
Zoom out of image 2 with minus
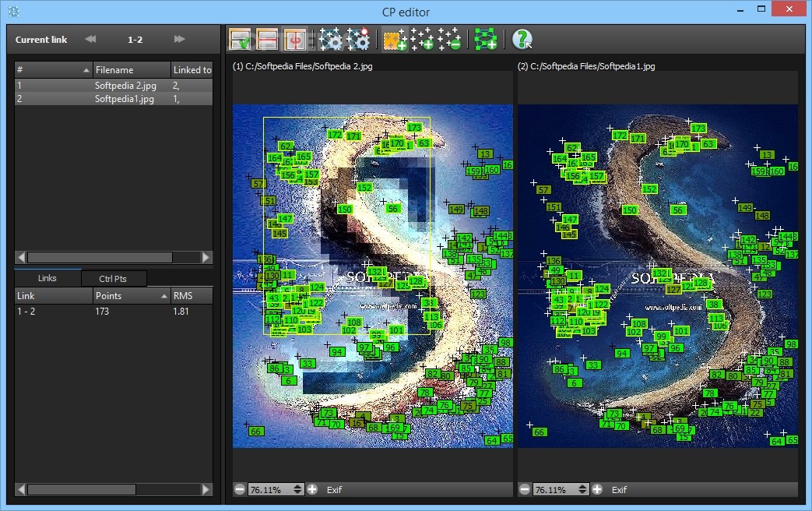click(x=525, y=489)
